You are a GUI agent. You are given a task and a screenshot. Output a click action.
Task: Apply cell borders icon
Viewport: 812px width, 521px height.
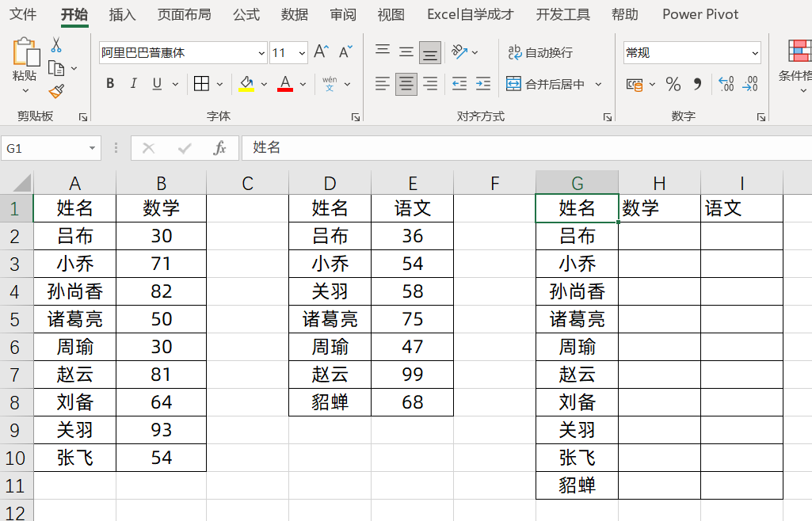coord(201,83)
